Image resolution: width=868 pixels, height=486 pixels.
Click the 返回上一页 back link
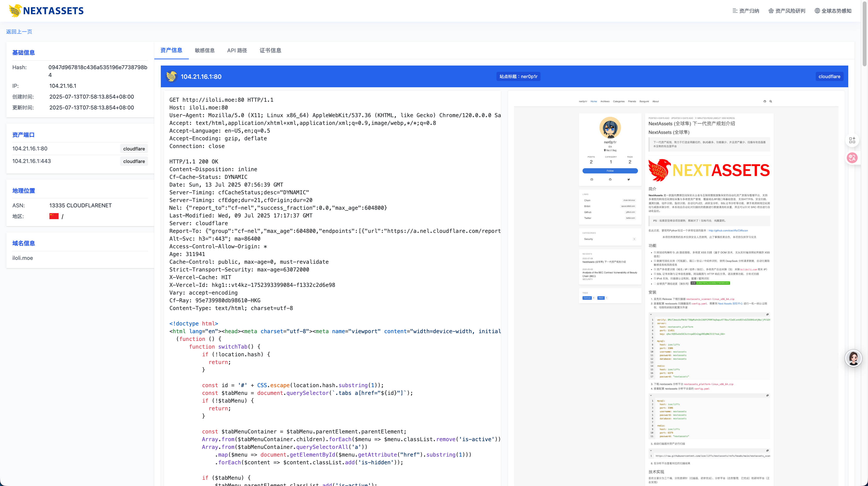tap(19, 32)
